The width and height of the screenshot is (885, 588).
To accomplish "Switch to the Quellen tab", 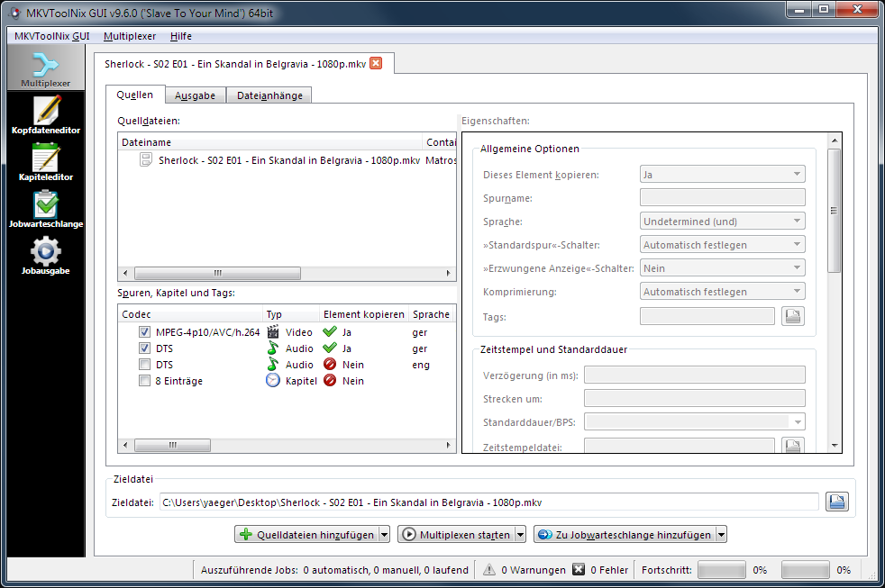I will [135, 95].
